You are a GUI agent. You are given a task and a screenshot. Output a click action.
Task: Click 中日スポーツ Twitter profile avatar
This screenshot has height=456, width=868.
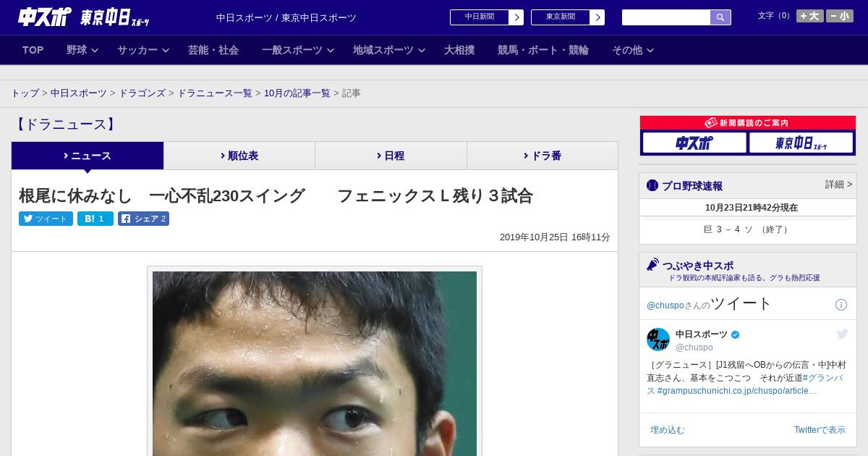(658, 339)
